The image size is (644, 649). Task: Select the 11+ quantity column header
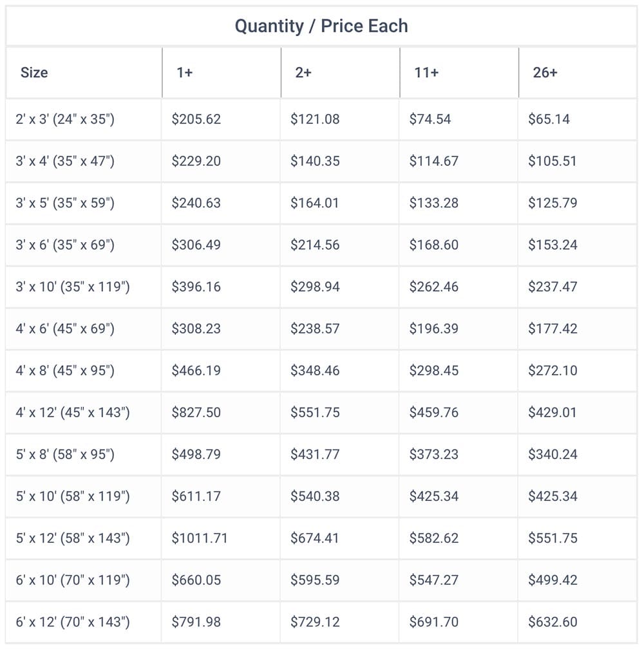pyautogui.click(x=426, y=72)
